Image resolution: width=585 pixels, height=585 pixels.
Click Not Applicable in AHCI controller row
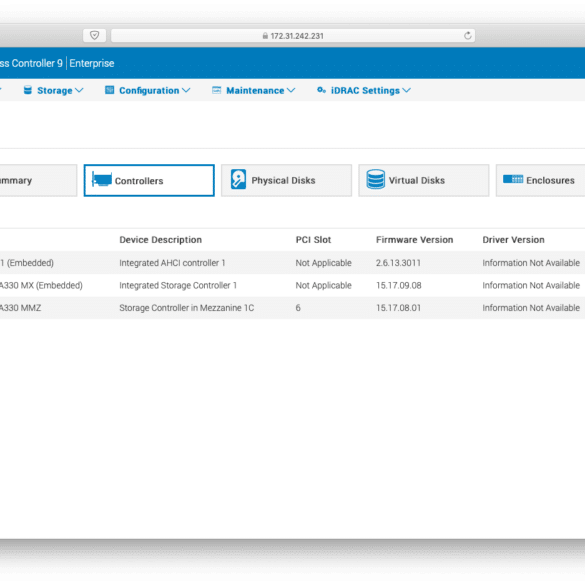coord(323,263)
